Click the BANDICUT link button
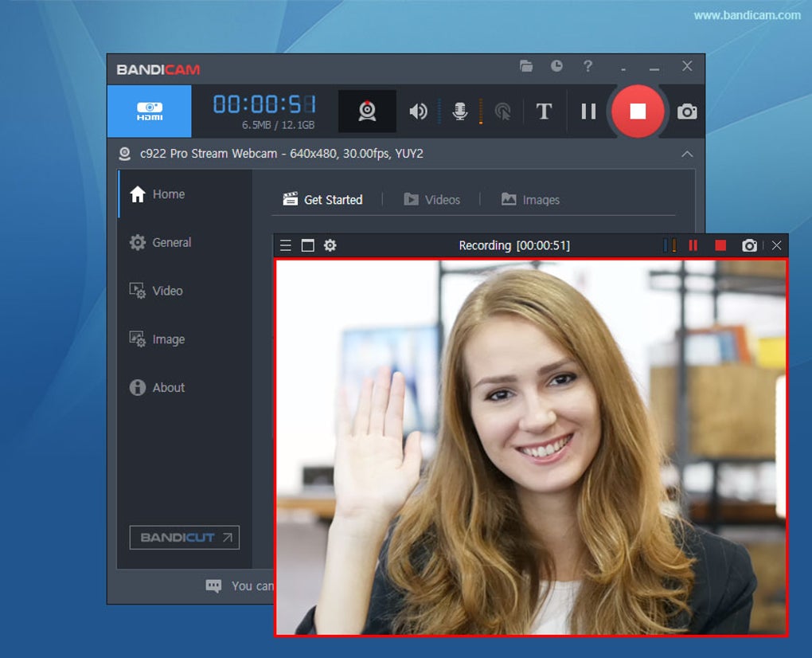Image resolution: width=812 pixels, height=658 pixels. click(x=184, y=537)
